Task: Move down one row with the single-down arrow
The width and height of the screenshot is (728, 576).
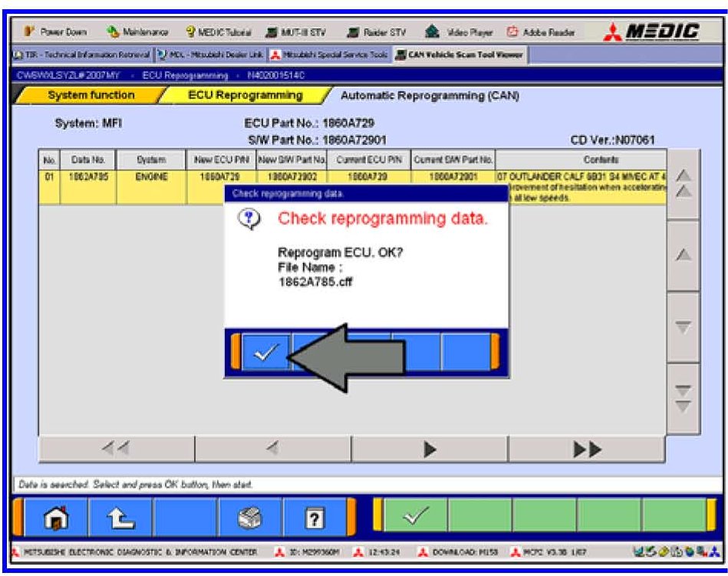Action: click(x=683, y=327)
